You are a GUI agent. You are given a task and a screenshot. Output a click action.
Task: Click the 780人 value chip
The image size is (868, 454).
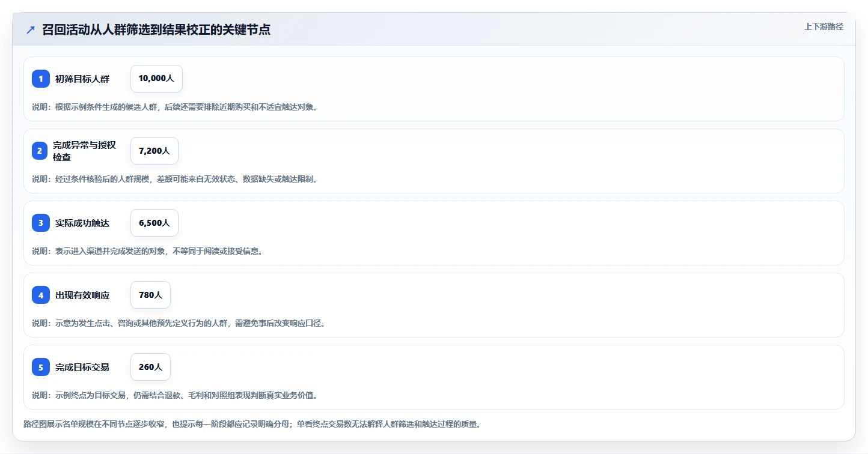(150, 295)
